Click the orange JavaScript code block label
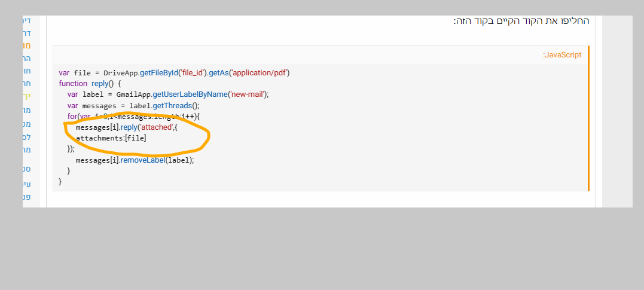This screenshot has width=644, height=290. pos(562,55)
